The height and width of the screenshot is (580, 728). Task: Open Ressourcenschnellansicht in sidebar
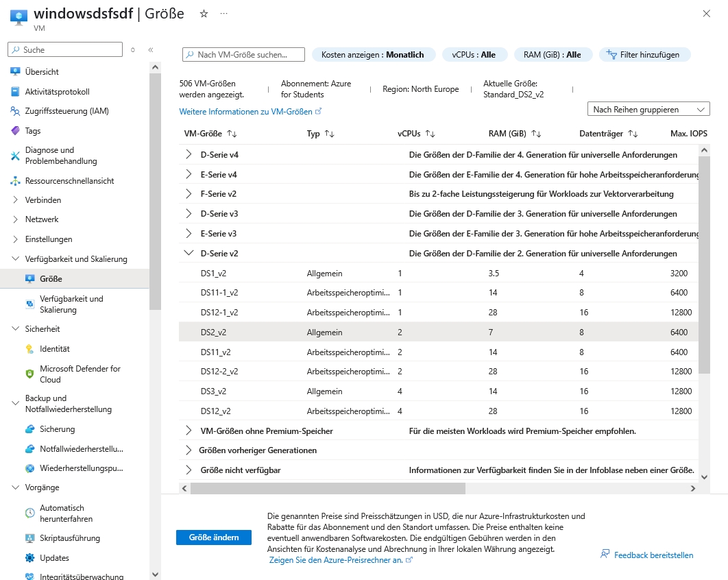(x=69, y=181)
